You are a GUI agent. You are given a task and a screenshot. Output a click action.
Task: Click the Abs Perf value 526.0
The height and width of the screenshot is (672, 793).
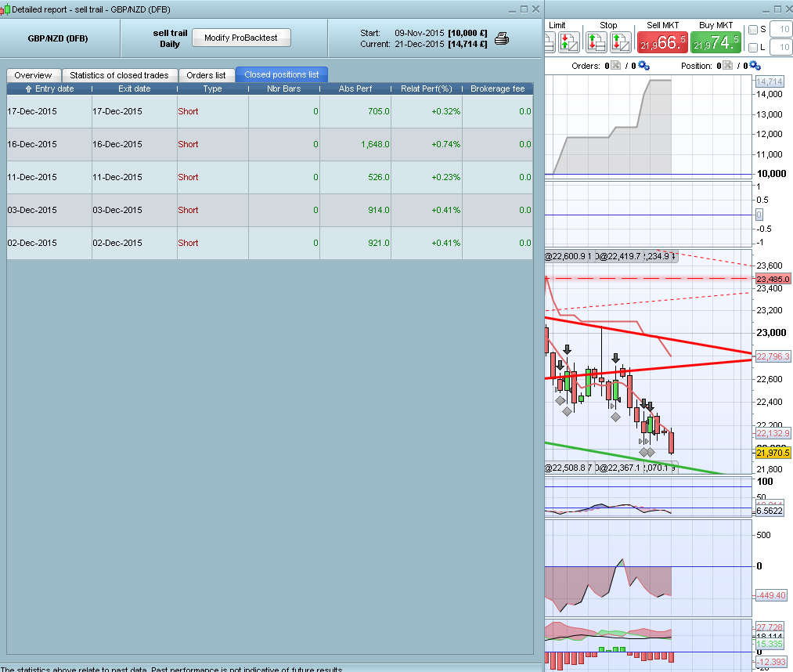pyautogui.click(x=379, y=177)
